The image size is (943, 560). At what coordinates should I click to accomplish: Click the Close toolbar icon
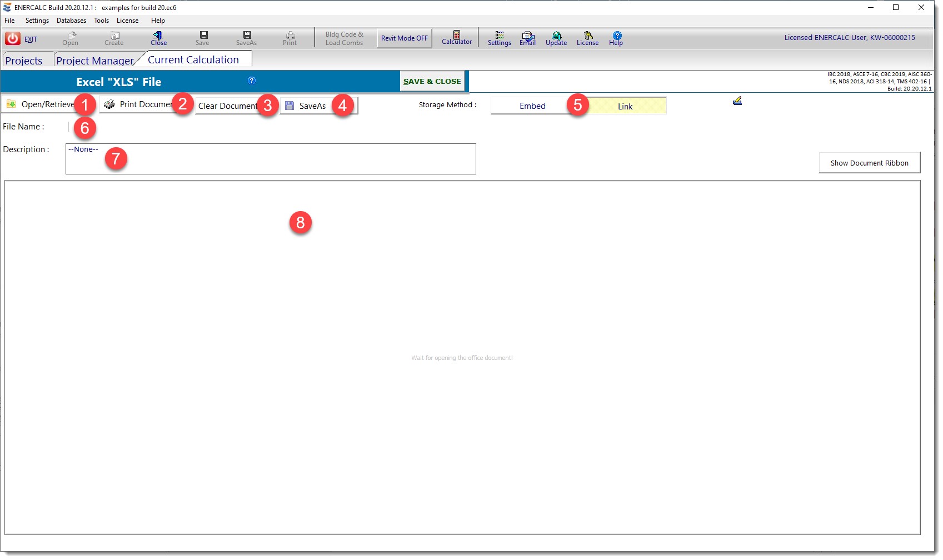[158, 38]
